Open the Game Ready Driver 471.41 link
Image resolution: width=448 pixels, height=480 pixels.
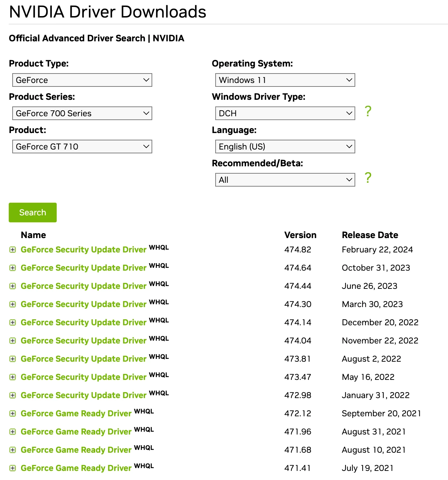click(76, 468)
